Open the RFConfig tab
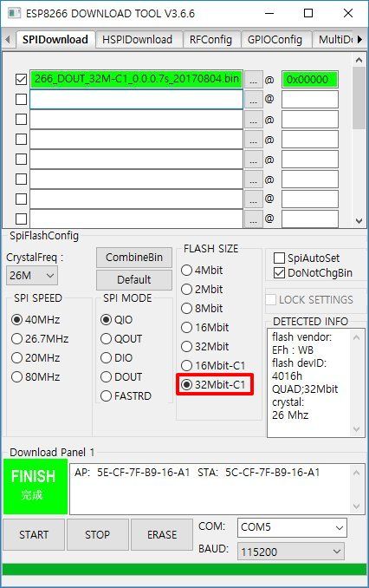This screenshot has height=588, width=369. click(210, 39)
